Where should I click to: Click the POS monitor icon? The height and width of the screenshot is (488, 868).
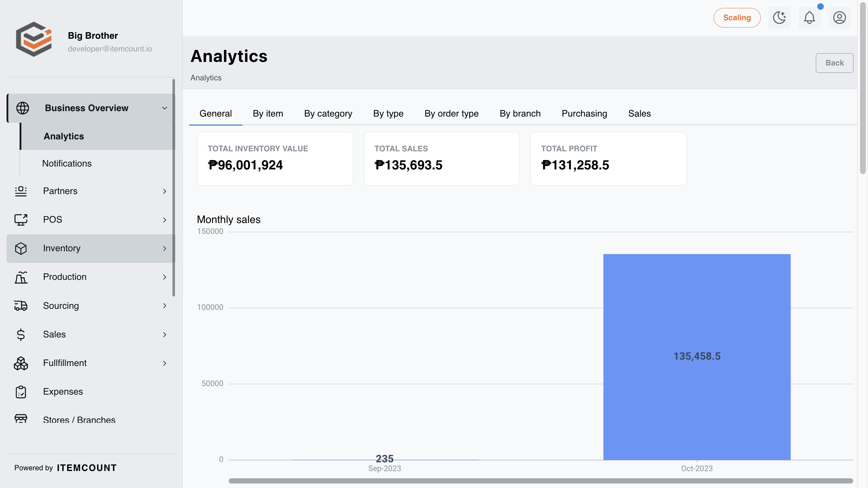click(21, 220)
